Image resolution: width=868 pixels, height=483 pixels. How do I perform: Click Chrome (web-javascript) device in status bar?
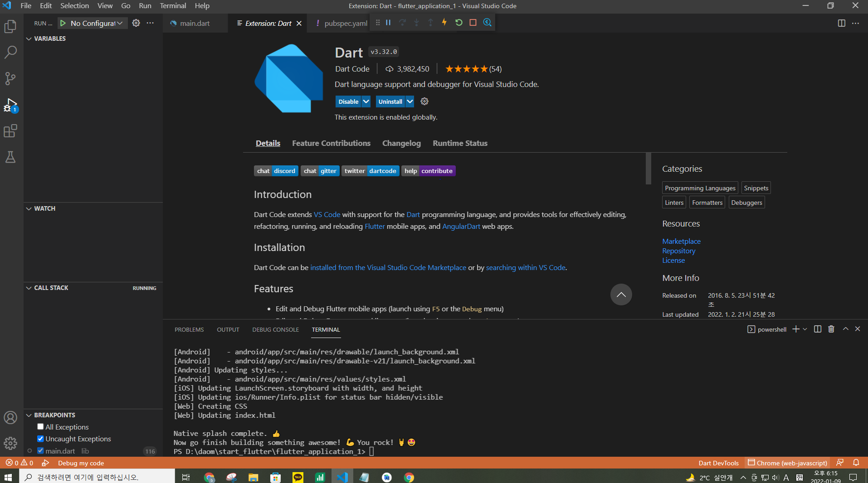(x=787, y=463)
